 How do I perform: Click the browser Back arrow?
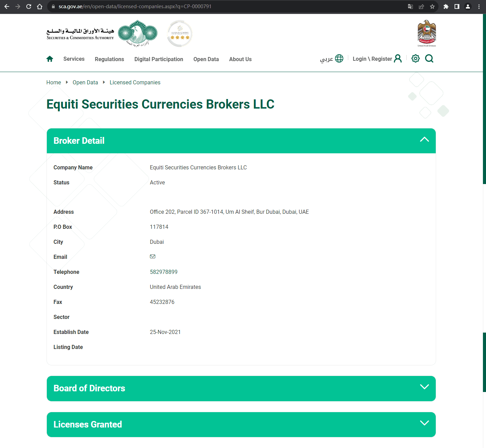[7, 6]
